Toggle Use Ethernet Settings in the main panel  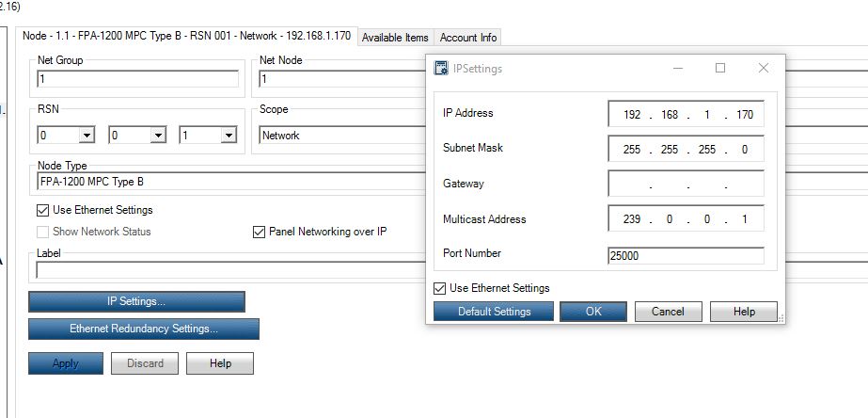click(x=43, y=210)
